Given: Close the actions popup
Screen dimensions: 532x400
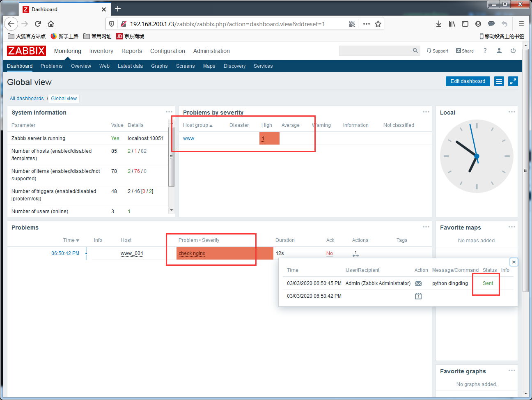Looking at the screenshot, I should (514, 262).
